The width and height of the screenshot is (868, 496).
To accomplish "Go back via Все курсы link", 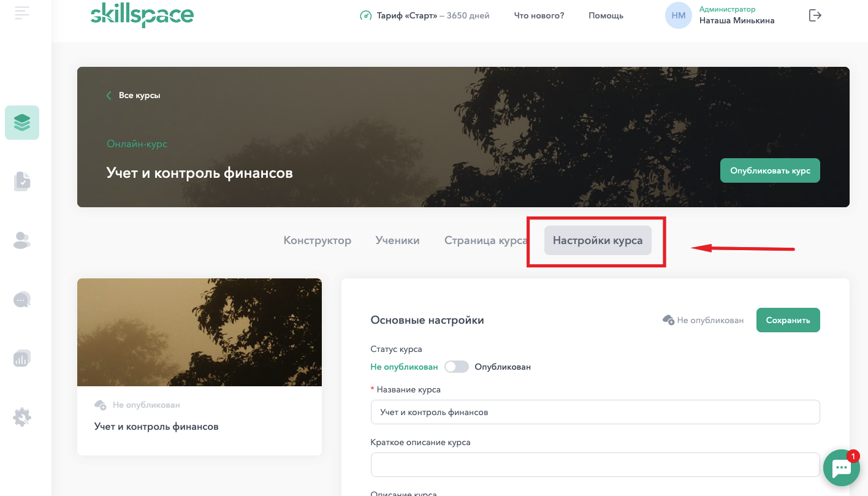I will click(140, 96).
